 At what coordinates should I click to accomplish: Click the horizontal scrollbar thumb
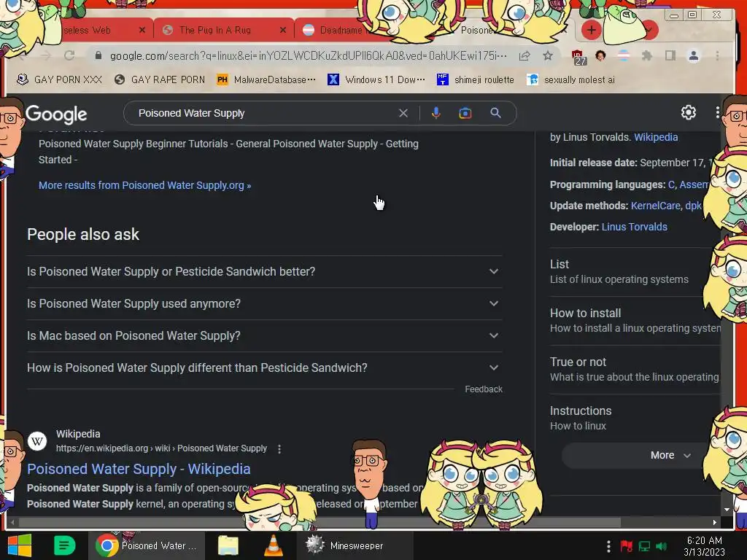320,522
